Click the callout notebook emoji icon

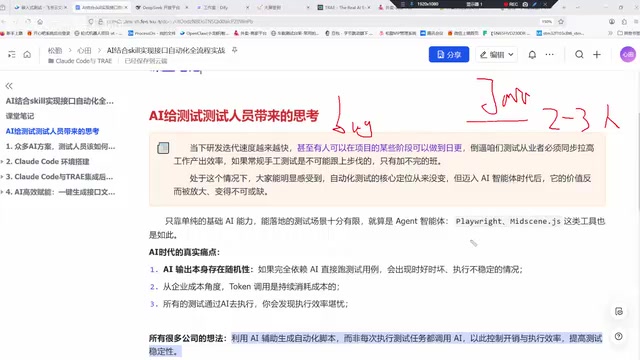163,148
